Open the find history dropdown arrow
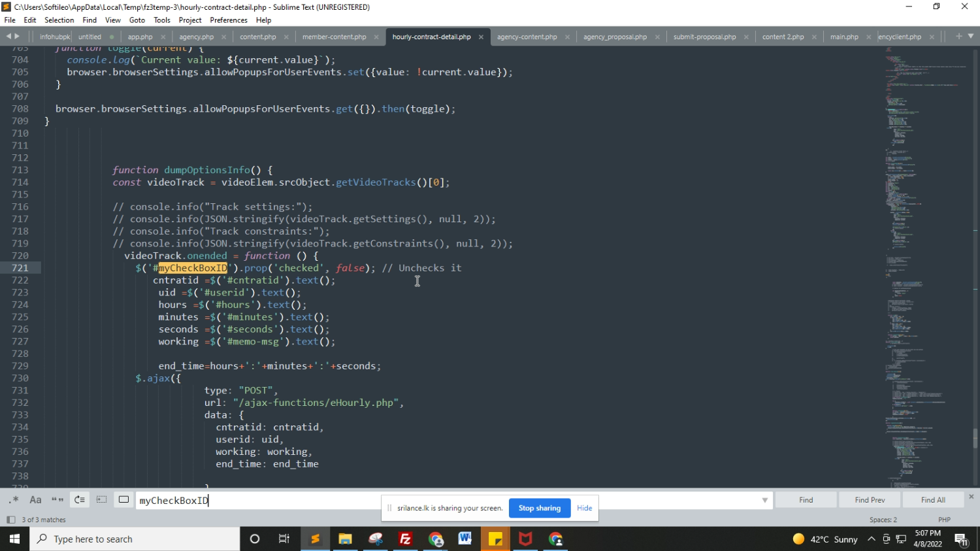This screenshot has width=980, height=551. tap(764, 500)
